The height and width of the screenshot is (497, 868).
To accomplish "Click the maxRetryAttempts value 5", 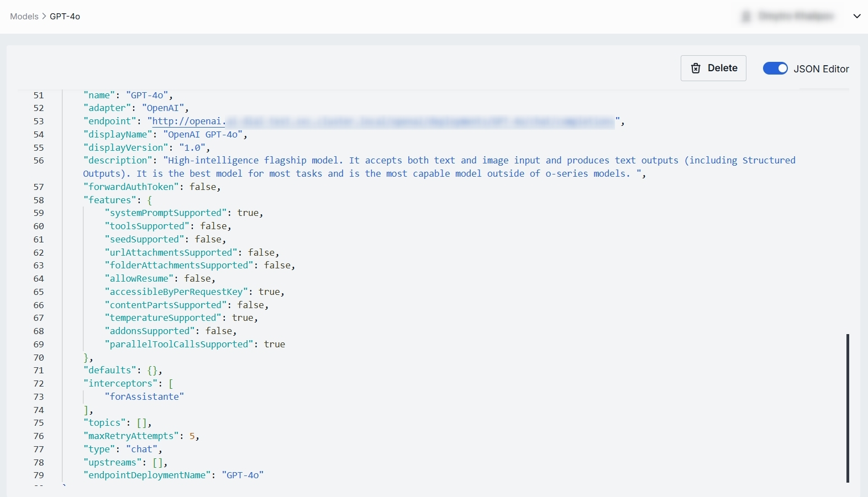I will (x=192, y=436).
